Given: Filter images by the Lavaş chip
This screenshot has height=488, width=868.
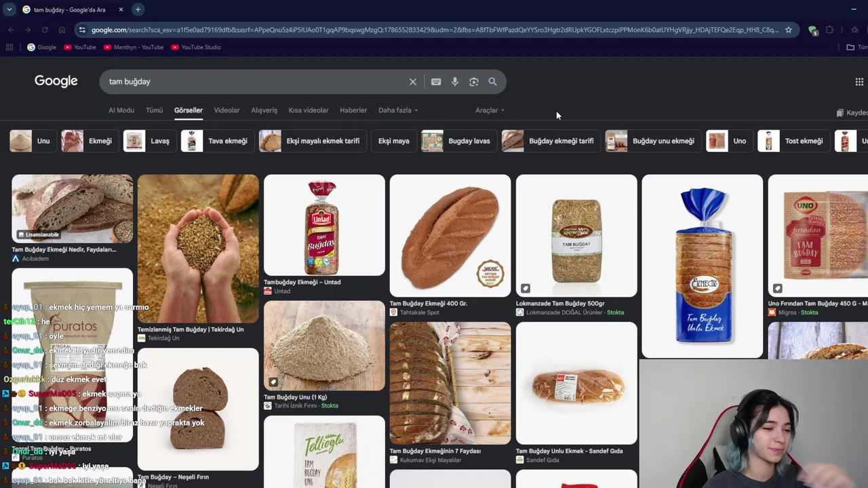Looking at the screenshot, I should pyautogui.click(x=149, y=141).
